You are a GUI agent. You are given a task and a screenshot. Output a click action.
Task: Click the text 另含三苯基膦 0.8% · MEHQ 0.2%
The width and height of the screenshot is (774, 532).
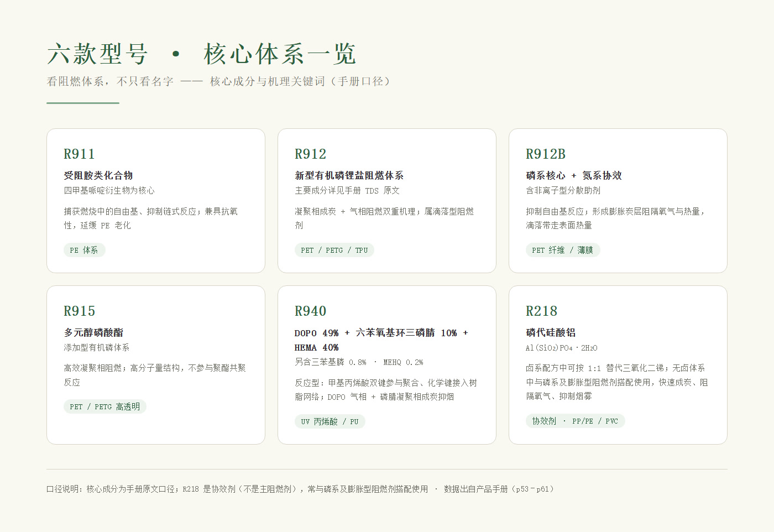(359, 362)
